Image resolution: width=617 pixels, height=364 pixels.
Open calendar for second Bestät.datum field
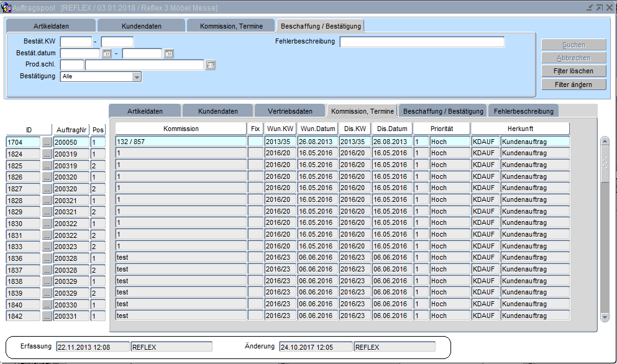[169, 53]
